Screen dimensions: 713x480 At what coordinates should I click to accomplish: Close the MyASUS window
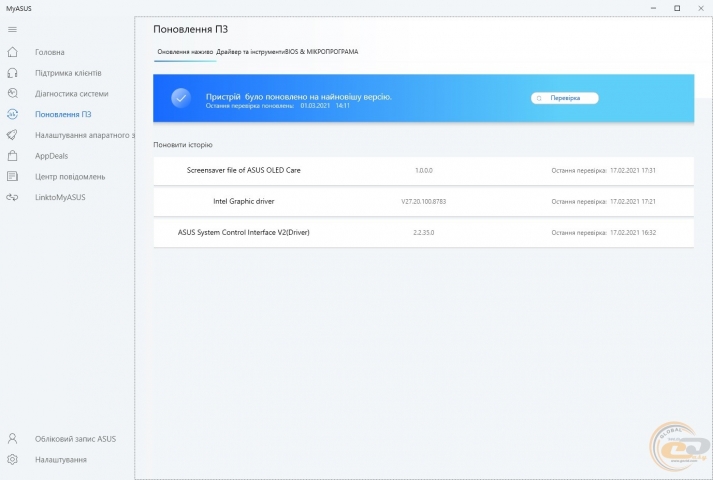701,8
